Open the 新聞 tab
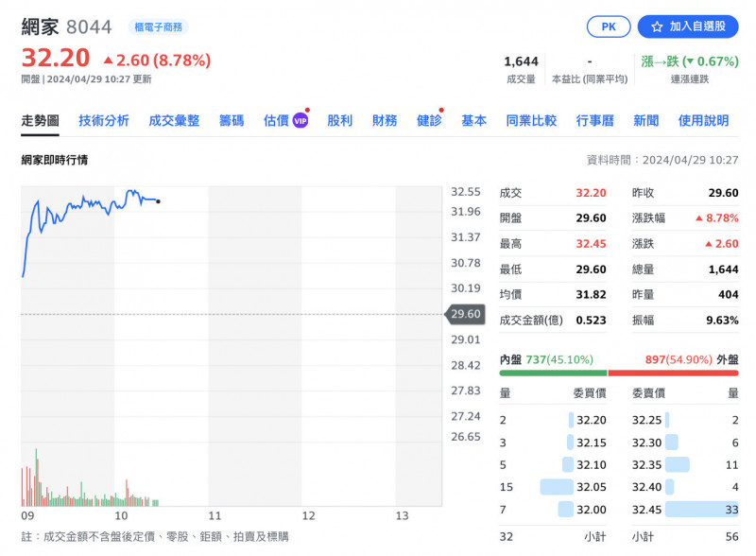 click(646, 120)
